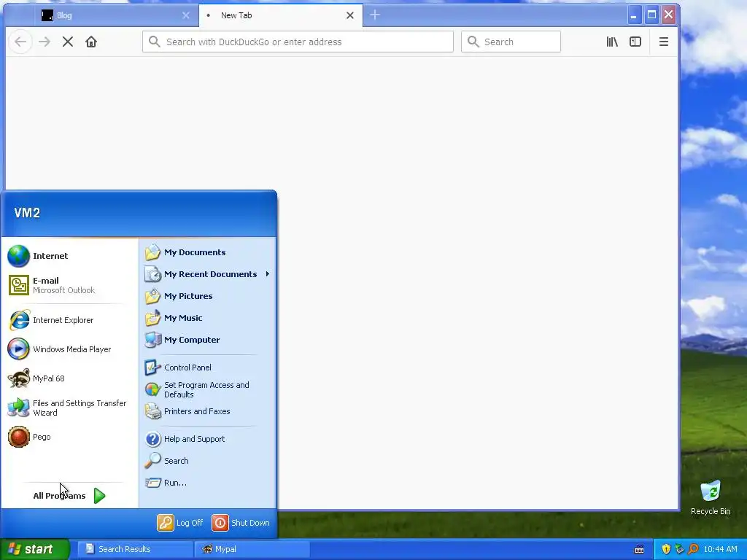
Task: Click the browser Search box
Action: [511, 42]
